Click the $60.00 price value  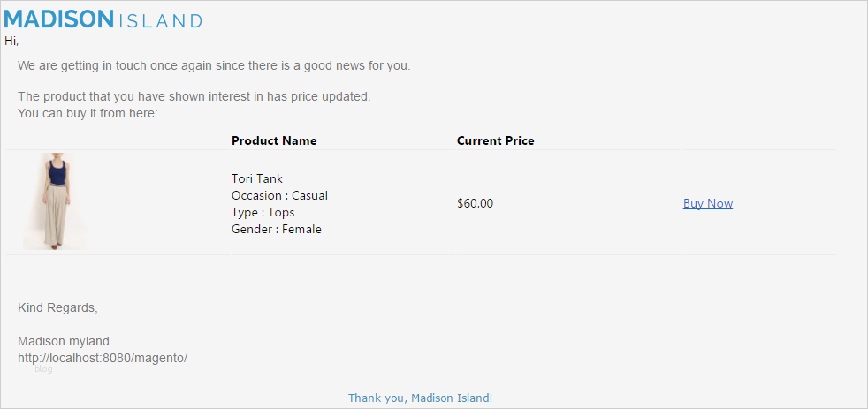point(475,203)
